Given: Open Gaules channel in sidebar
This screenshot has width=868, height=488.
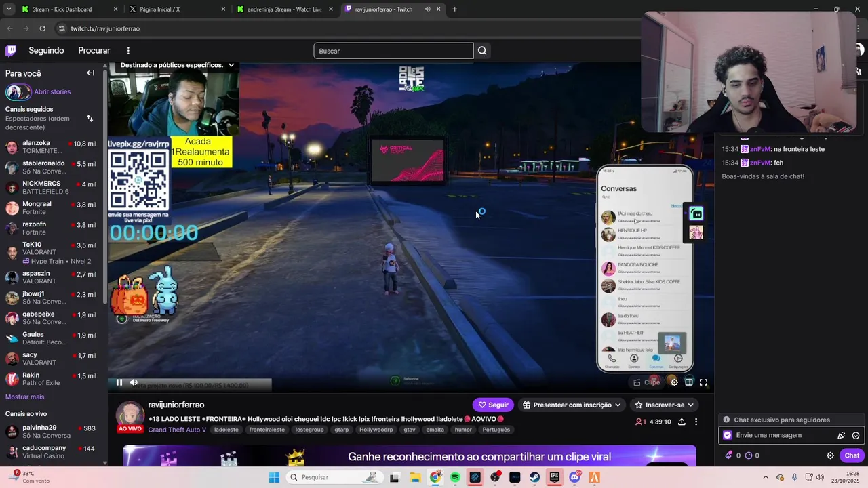Looking at the screenshot, I should tap(52, 338).
